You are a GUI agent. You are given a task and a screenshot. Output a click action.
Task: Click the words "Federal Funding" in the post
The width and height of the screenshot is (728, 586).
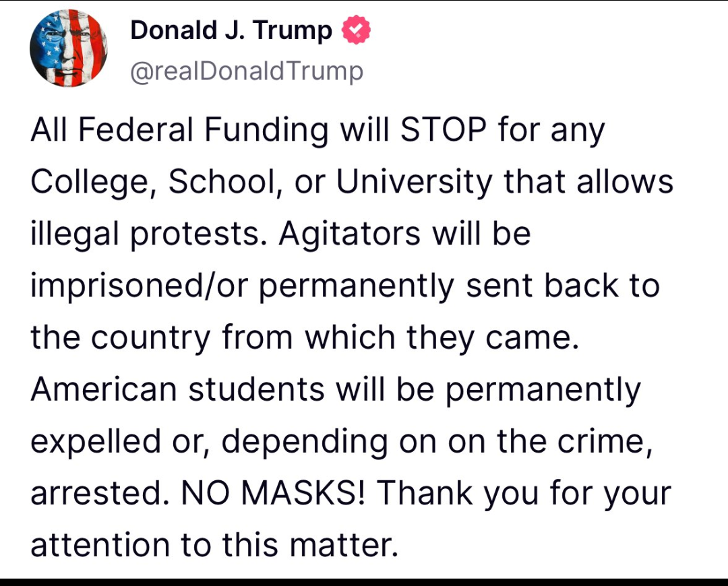[x=208, y=129]
